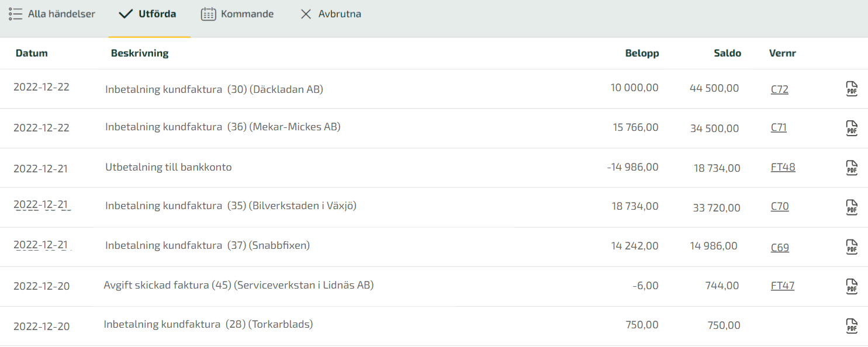Open the Avbrutna tab
Viewport: 868px width, 347px height.
coord(331,14)
